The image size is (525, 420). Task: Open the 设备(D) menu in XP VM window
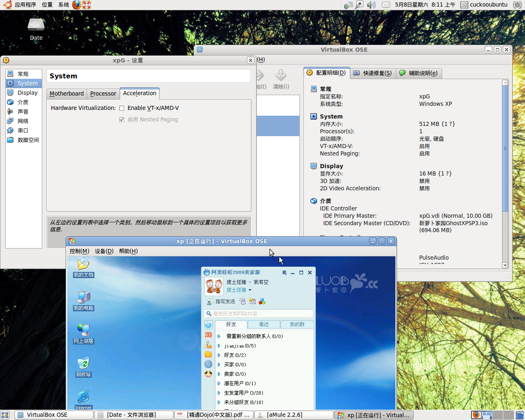pos(104,251)
